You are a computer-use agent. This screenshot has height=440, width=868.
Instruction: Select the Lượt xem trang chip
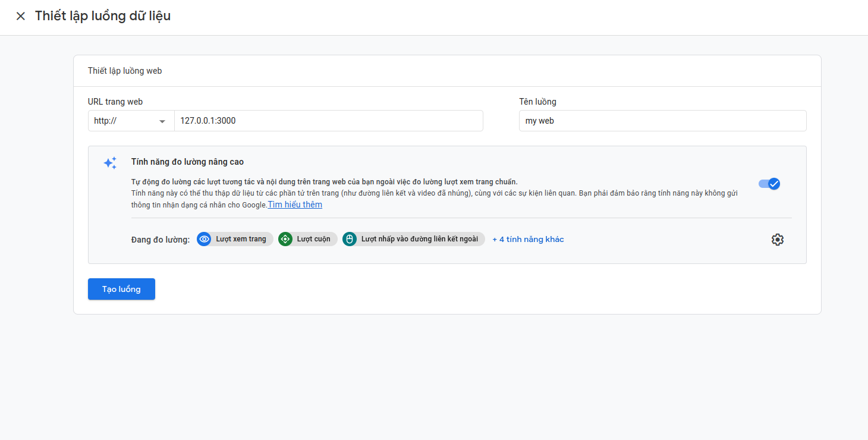tap(241, 239)
